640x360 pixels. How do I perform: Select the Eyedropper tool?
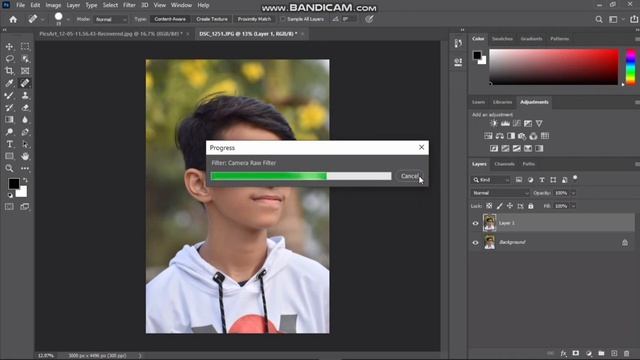click(x=9, y=83)
